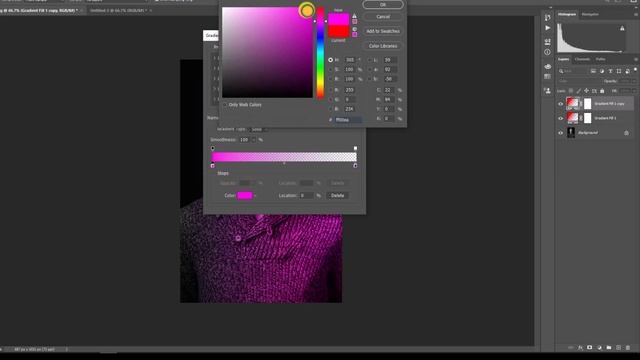Select the R red radio button
Screen dimensions: 640x360
point(331,90)
